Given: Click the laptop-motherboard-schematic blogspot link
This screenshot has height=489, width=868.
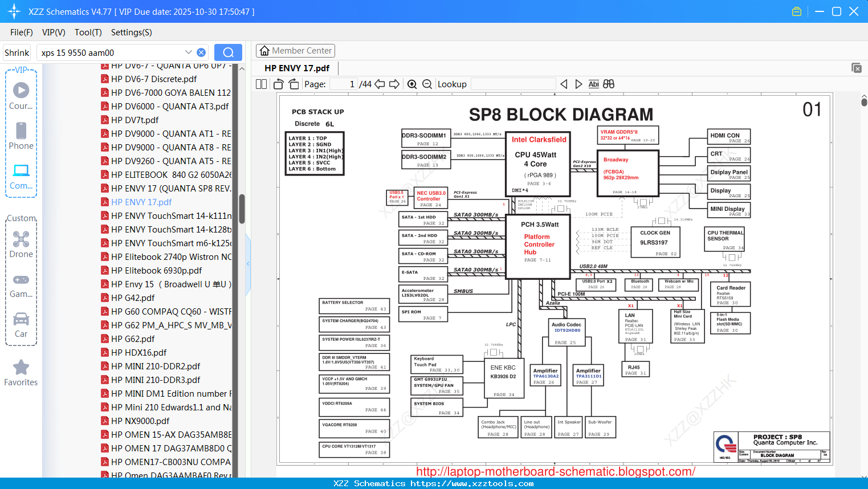Looking at the screenshot, I should coord(556,471).
